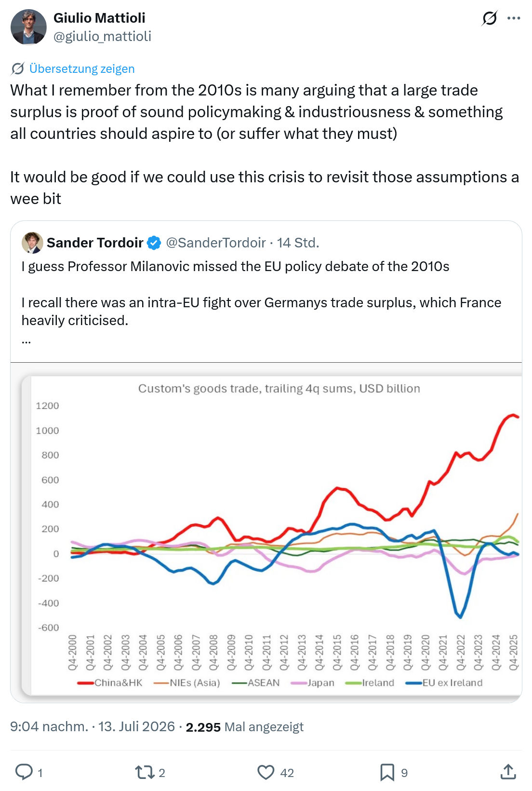Open Giulio Mattioli's profile picture
532x791 pixels.
click(x=28, y=27)
